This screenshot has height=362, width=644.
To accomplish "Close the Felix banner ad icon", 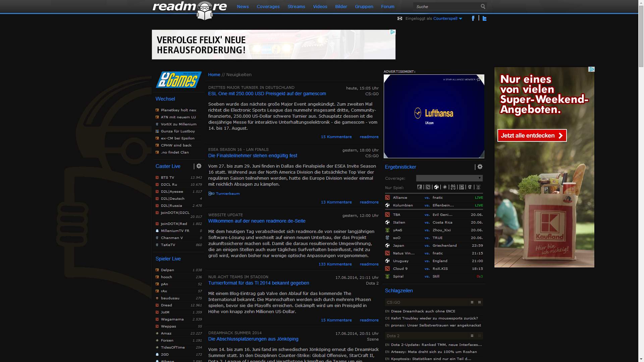I will click(x=392, y=32).
